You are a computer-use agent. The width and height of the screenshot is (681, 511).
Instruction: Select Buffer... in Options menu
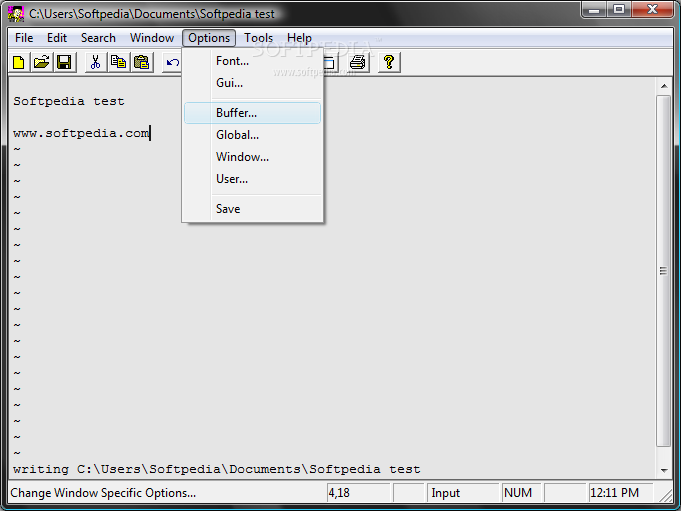click(x=252, y=113)
